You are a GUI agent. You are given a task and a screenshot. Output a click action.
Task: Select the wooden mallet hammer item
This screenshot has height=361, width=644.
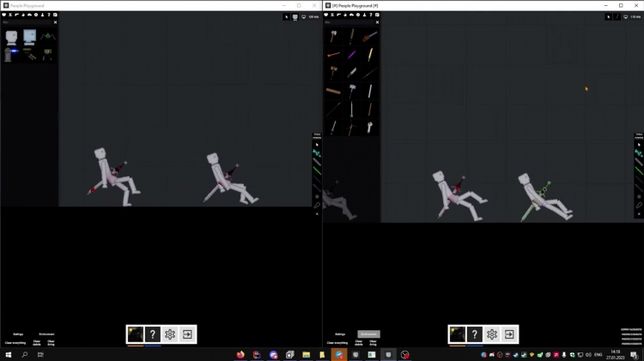[333, 72]
